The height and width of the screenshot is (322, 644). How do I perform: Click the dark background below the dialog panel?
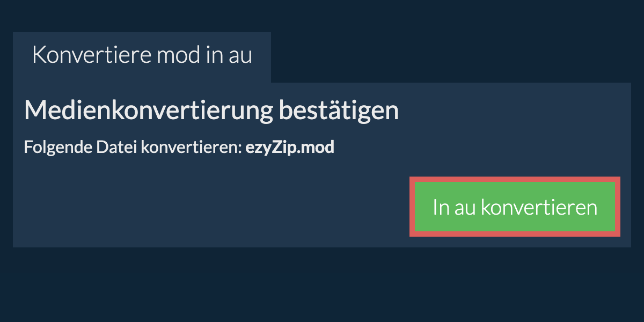pyautogui.click(x=322, y=284)
